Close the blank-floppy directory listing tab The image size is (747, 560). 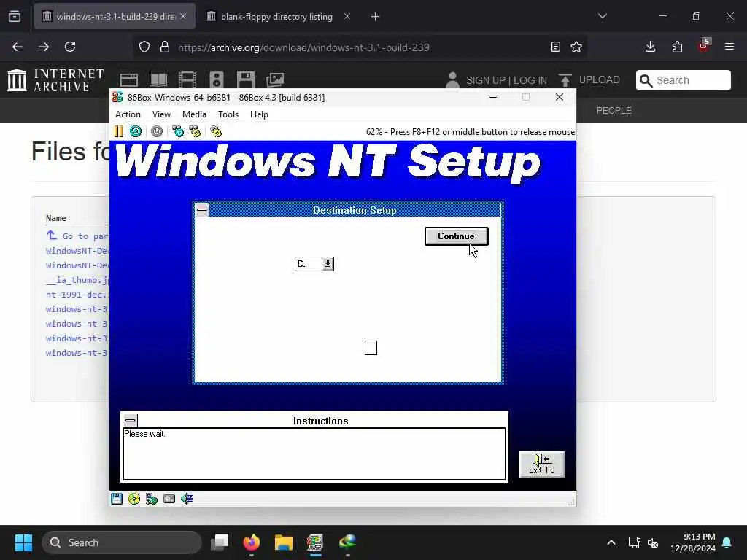tap(347, 17)
